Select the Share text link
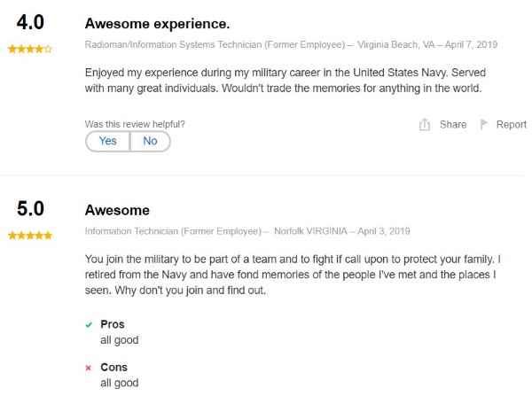 [453, 125]
